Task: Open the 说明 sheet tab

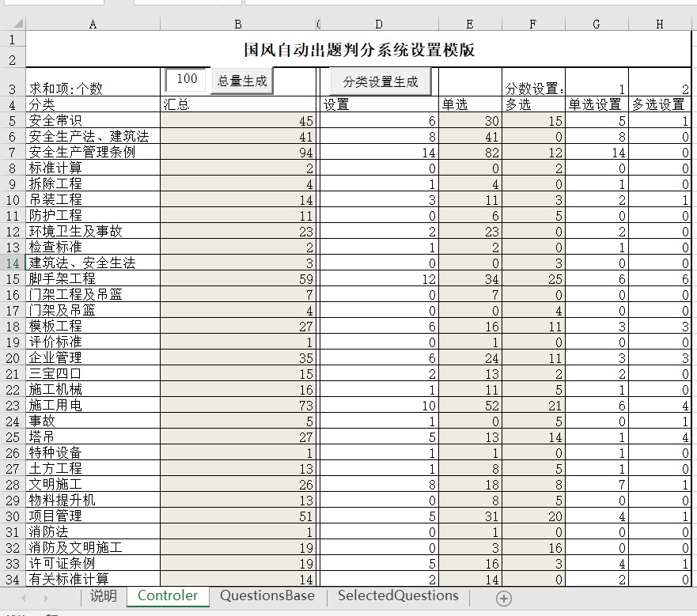Action: pyautogui.click(x=104, y=596)
